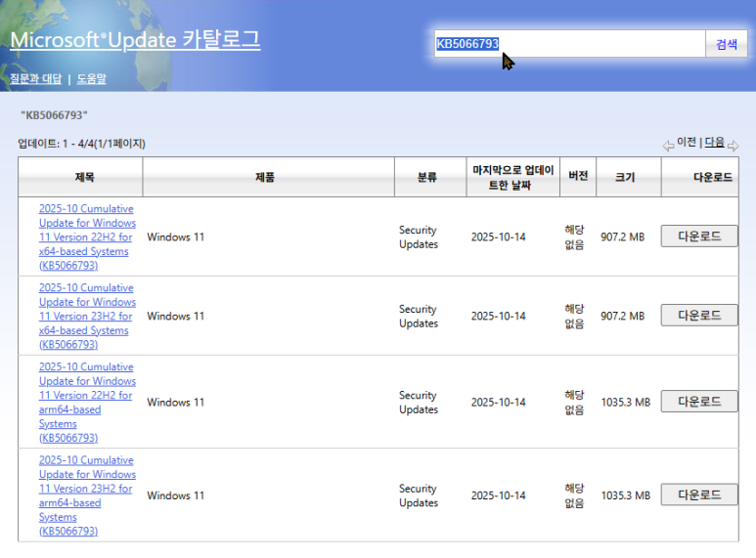Click the Microsoft Update 카탈로그 title link
Viewport: 756px width, 558px height.
point(135,39)
